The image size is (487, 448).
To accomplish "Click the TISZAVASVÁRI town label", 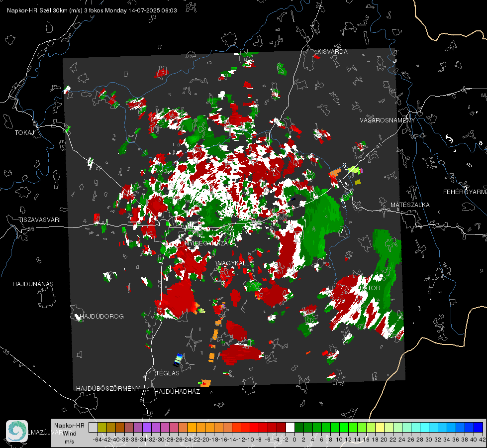I will click(40, 220).
